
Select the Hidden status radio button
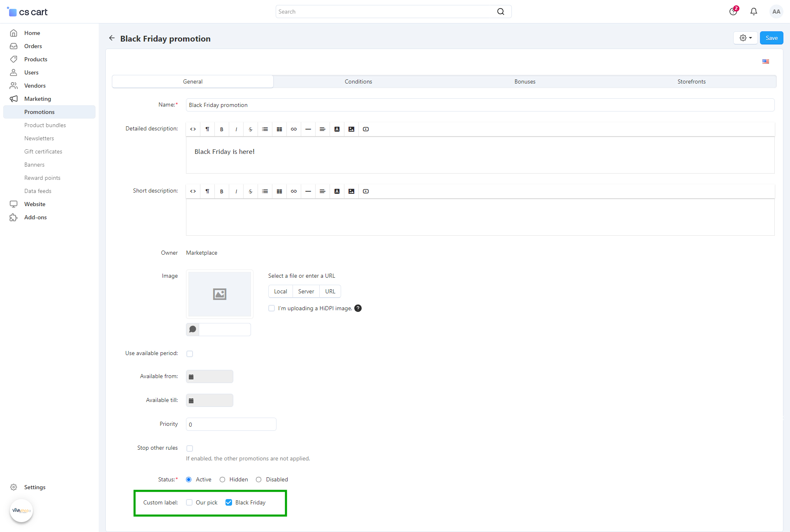point(223,479)
